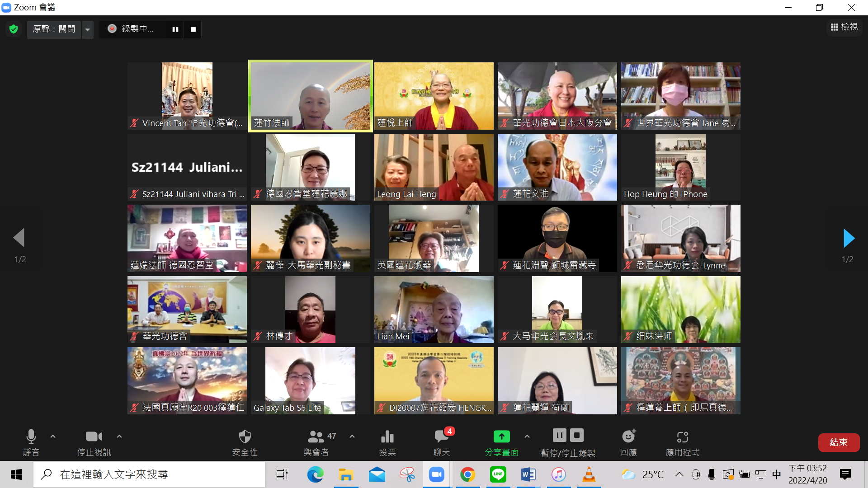
Task: Expand video options arrow beside Stop Video
Action: click(119, 436)
